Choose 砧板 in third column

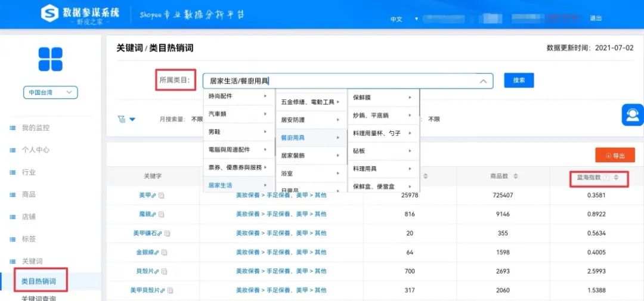pyautogui.click(x=383, y=151)
